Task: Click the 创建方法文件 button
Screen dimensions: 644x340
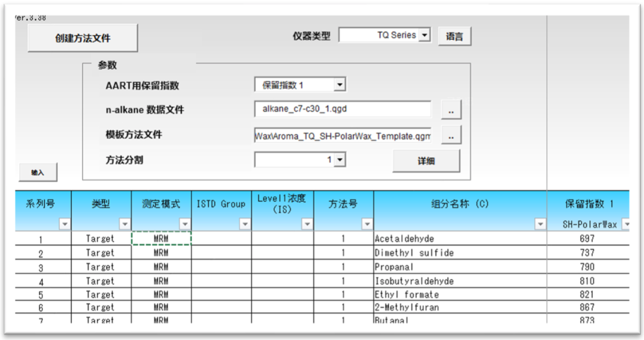Action: [x=83, y=38]
